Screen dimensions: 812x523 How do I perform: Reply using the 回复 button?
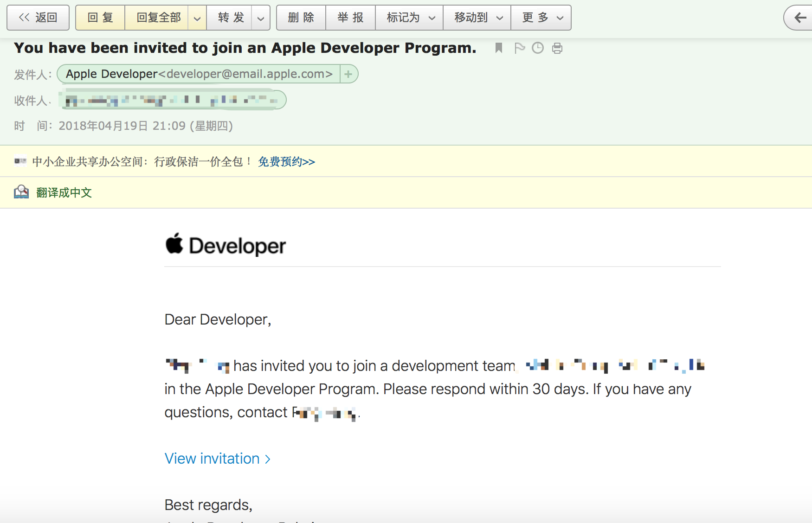(x=100, y=18)
